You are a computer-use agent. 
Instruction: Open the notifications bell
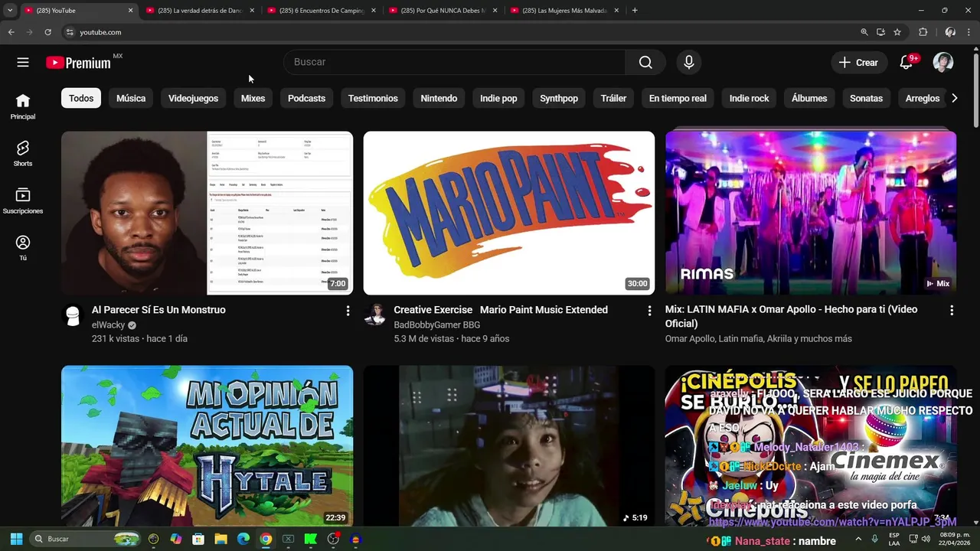pos(906,63)
